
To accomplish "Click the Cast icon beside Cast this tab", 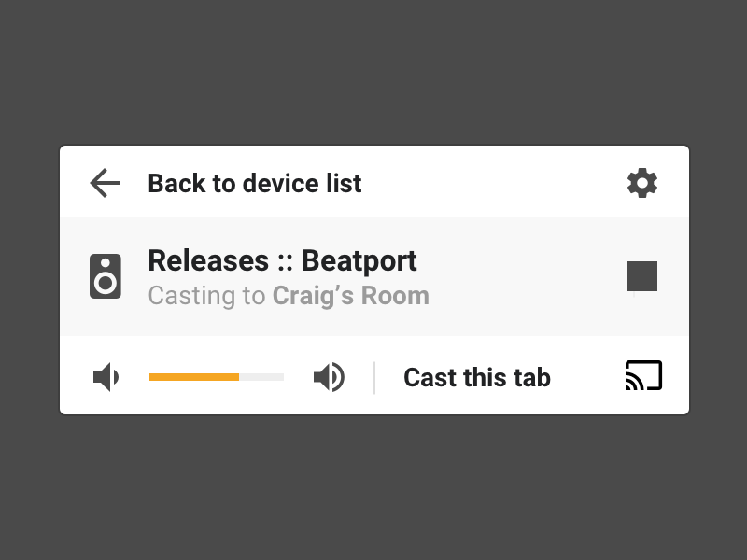I will (643, 375).
